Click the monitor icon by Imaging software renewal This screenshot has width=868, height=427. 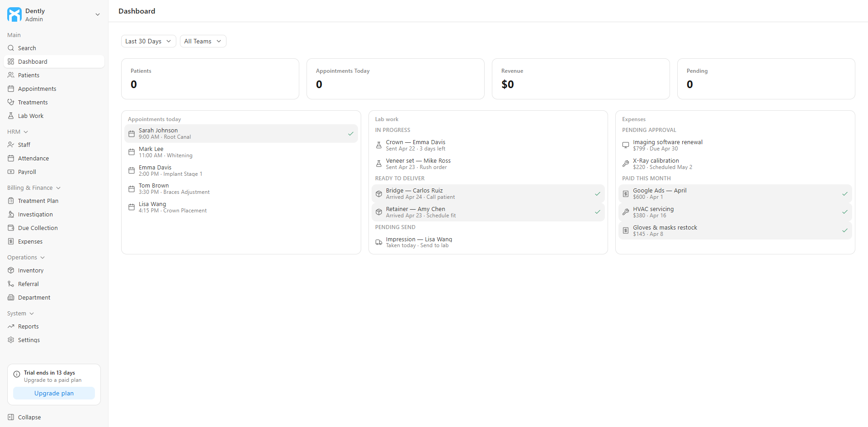626,145
